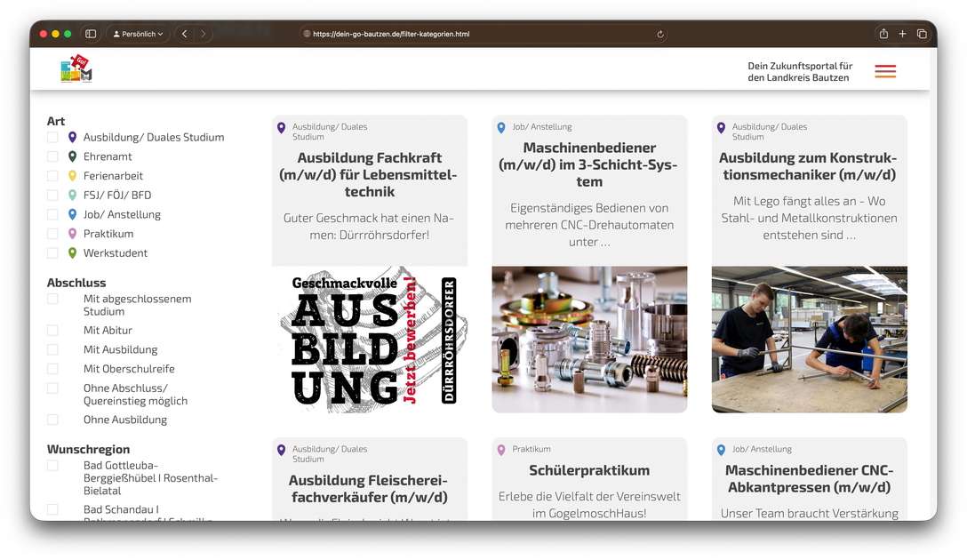Tick the Mit Abitur checkbox
Image resolution: width=967 pixels, height=560 pixels.
(52, 331)
